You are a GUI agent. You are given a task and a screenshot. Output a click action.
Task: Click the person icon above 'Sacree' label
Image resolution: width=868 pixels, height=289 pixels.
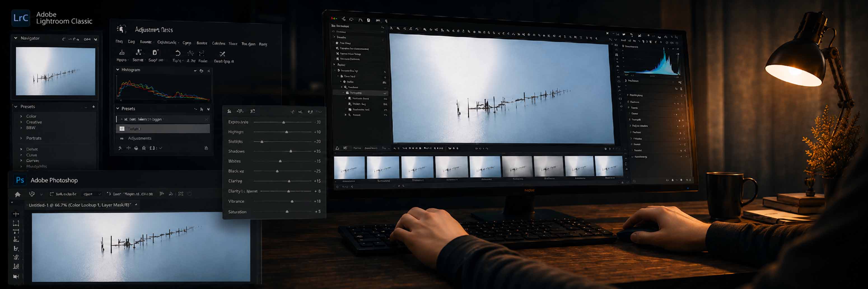[x=138, y=53]
